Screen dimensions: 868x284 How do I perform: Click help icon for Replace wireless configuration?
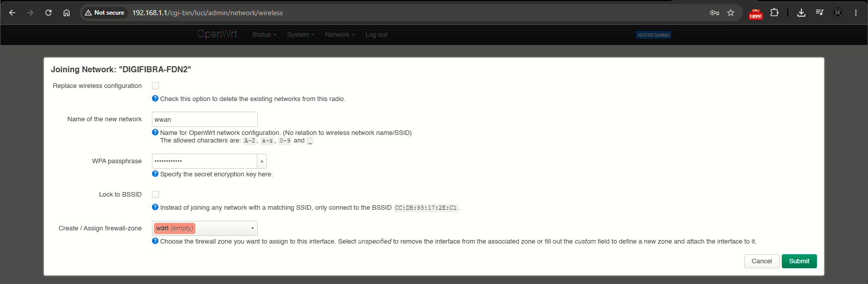coord(155,99)
